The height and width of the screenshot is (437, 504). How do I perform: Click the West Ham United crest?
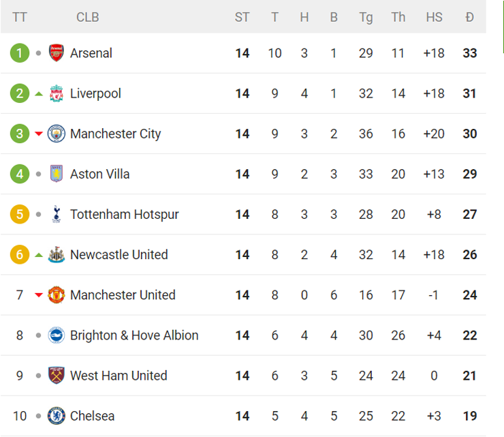pos(57,376)
